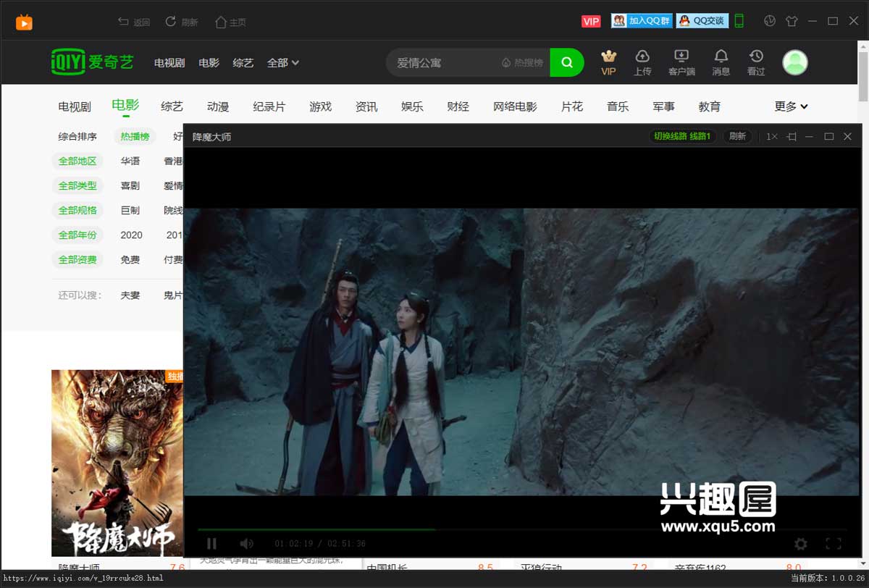This screenshot has height=588, width=869.
Task: Open the 客户端 client download icon
Action: coord(681,62)
